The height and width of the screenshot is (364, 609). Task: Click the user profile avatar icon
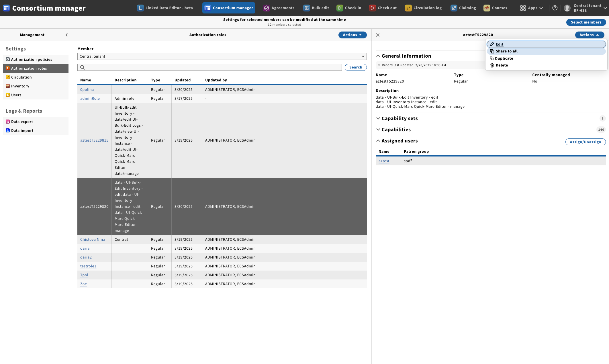pyautogui.click(x=567, y=8)
